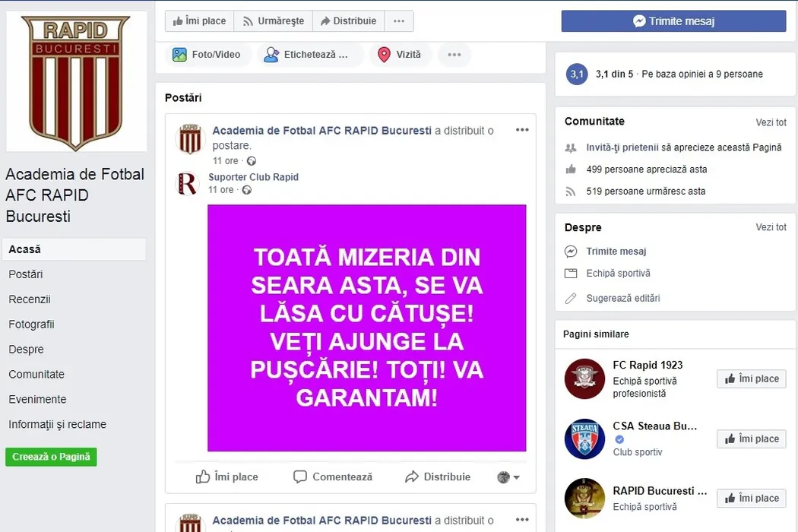798x532 pixels.
Task: Click the 3,1 rating score badge
Action: [577, 74]
